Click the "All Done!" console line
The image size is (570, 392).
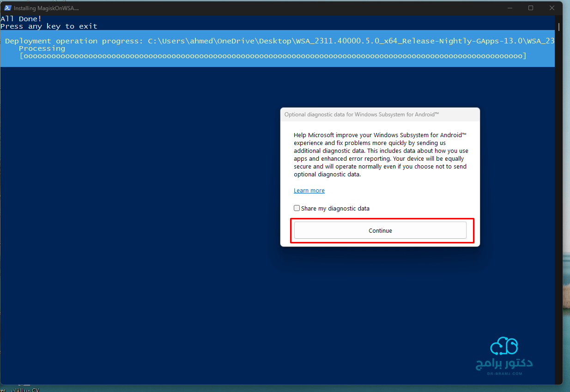21,19
